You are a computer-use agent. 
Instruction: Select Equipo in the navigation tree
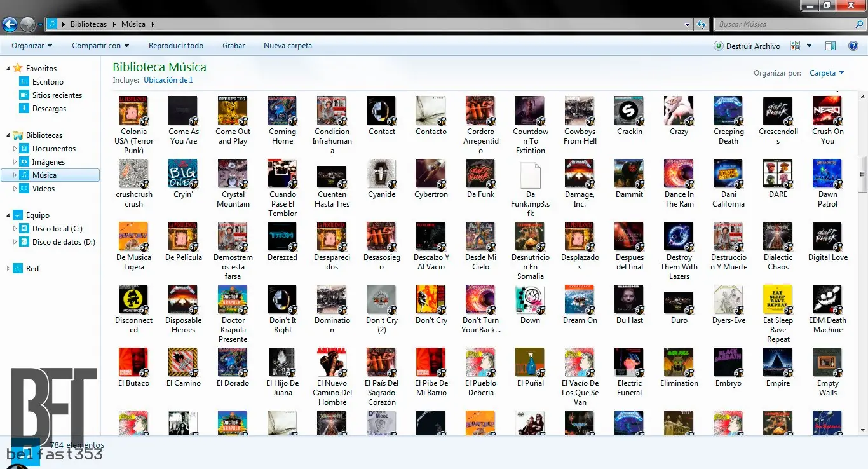click(37, 215)
